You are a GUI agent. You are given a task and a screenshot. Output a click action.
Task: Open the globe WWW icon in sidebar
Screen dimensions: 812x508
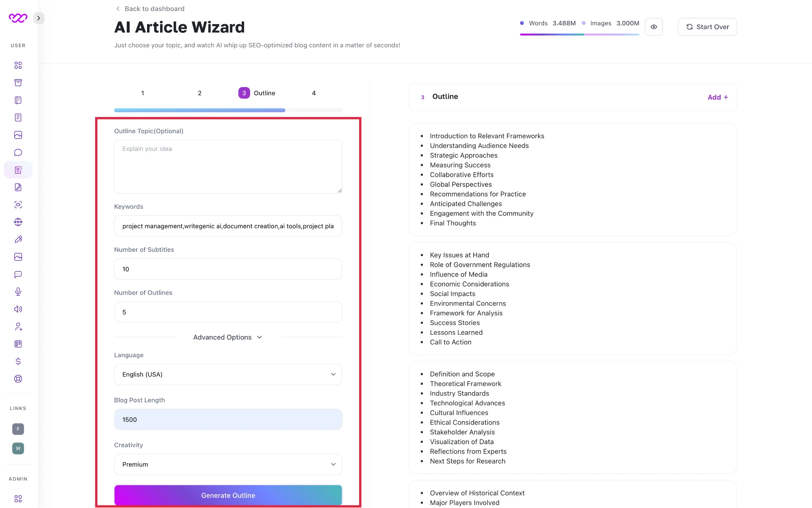(18, 222)
